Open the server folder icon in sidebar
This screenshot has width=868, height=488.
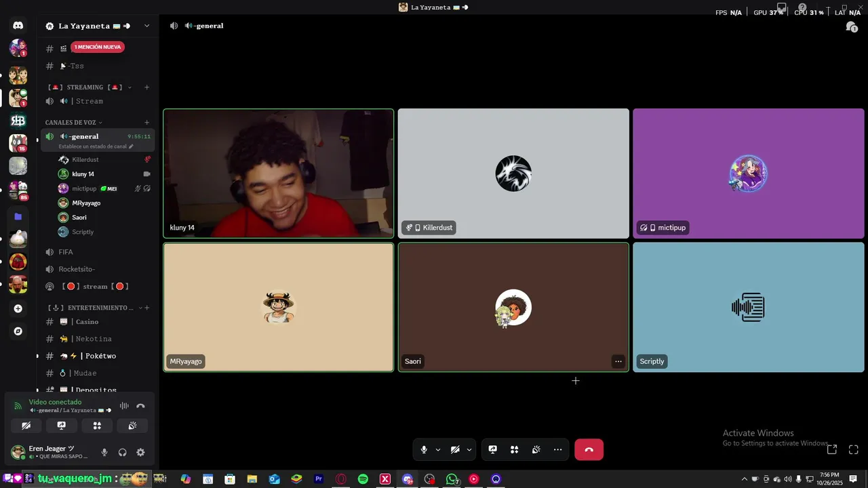(18, 217)
